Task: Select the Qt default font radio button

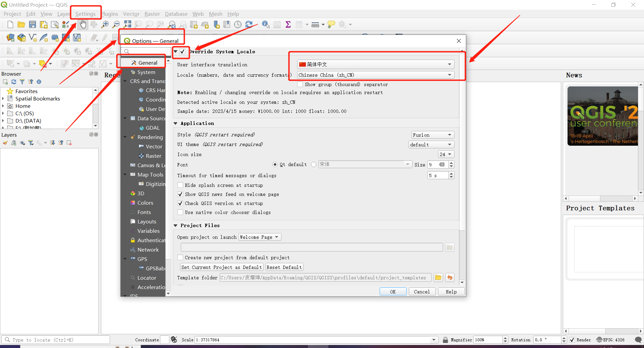Action: [275, 164]
